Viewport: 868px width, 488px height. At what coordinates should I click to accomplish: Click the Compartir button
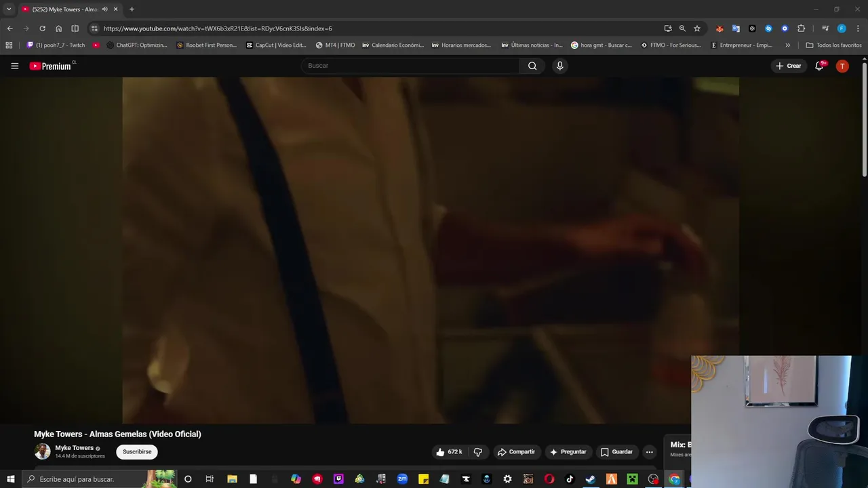[x=516, y=452]
